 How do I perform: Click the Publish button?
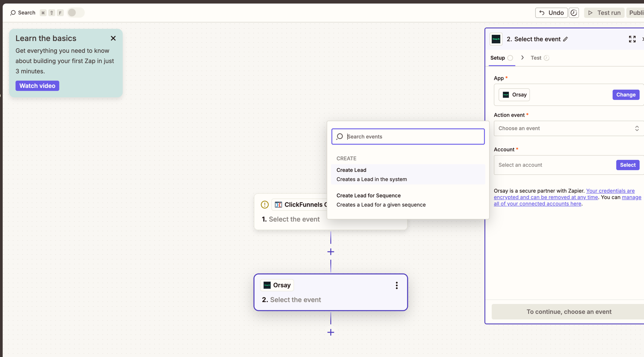pyautogui.click(x=636, y=13)
